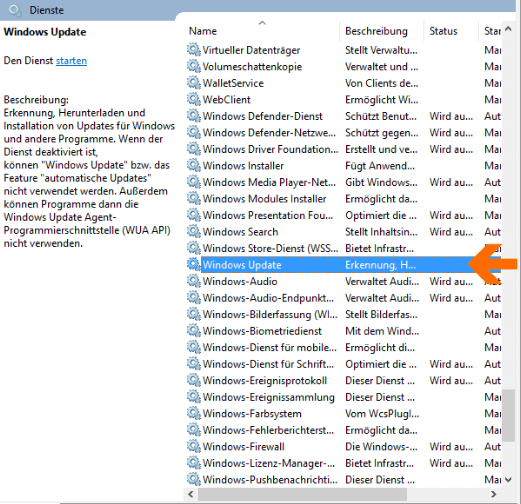Click gear icon beside Volumeschattenkopie
The image size is (521, 504).
[193, 66]
